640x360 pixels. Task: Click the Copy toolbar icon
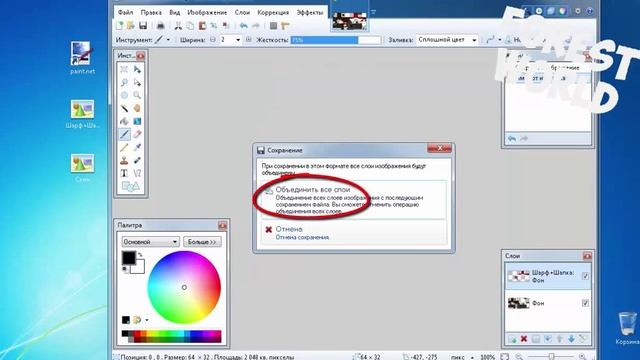190,26
